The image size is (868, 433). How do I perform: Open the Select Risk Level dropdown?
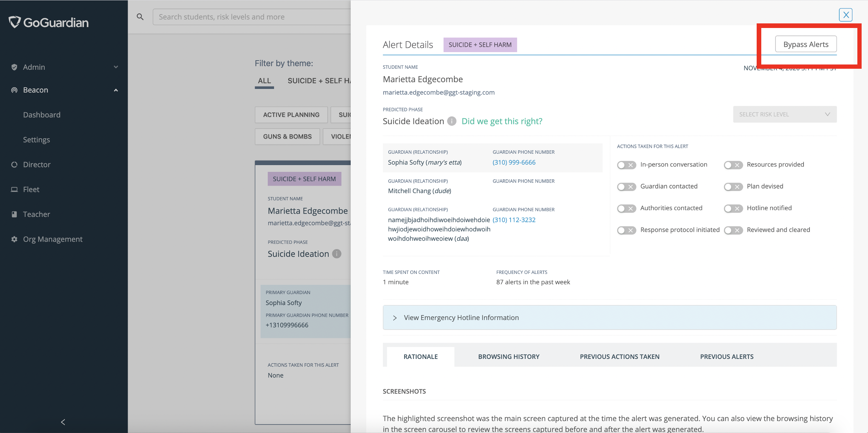coord(785,114)
